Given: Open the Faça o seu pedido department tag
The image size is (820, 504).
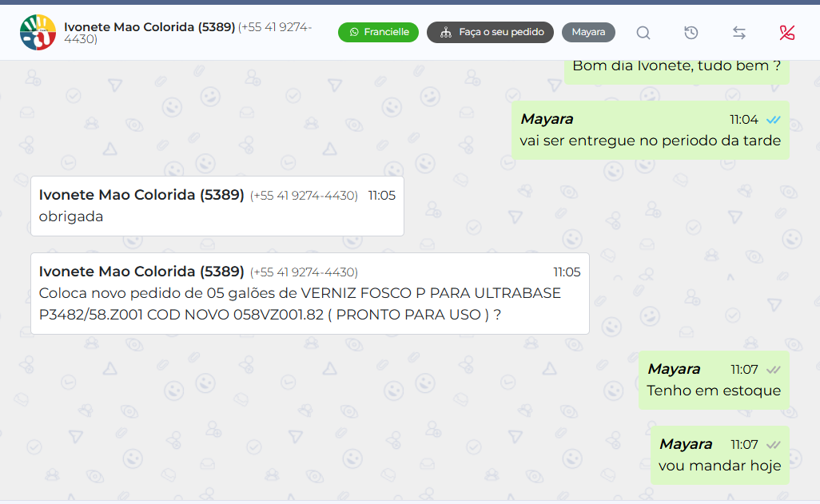Looking at the screenshot, I should point(490,33).
